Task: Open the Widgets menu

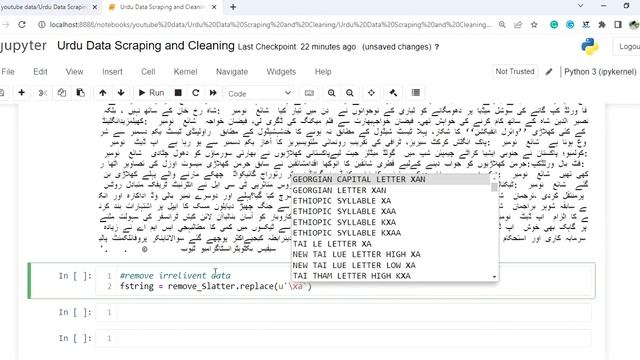Action: [281, 72]
